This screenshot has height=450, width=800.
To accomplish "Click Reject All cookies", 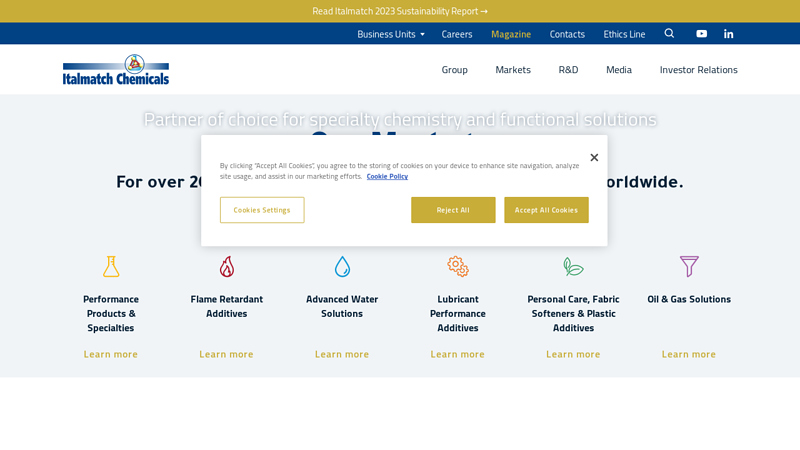I will [453, 210].
